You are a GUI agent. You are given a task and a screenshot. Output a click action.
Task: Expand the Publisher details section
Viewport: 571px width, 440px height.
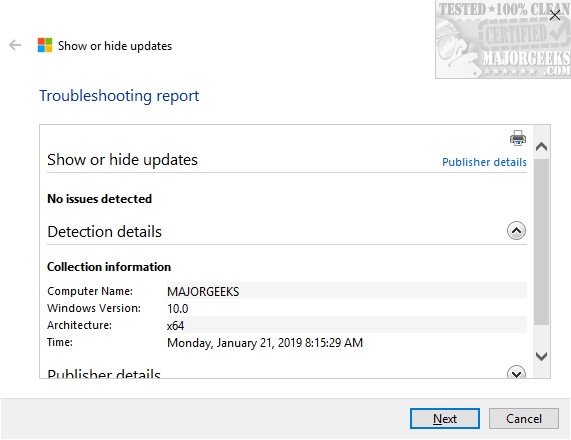pyautogui.click(x=516, y=372)
